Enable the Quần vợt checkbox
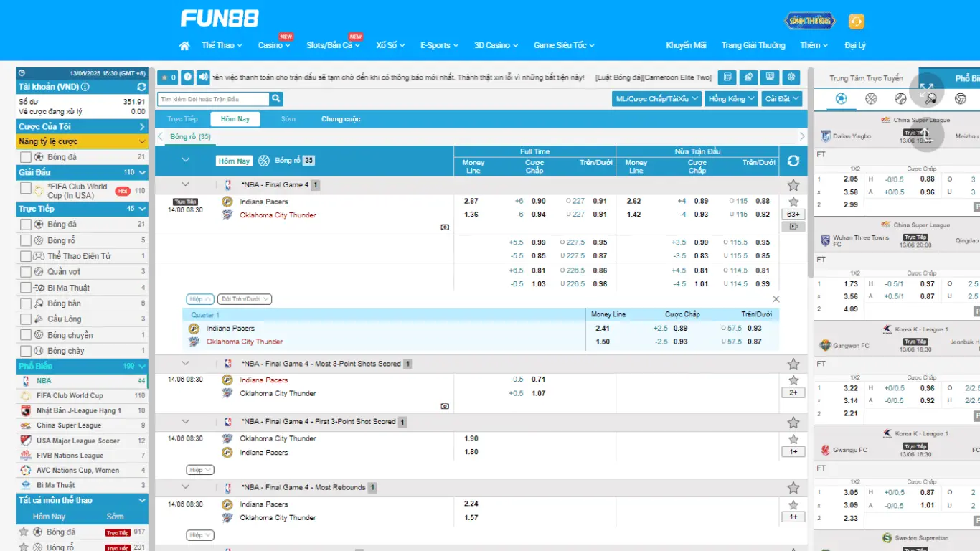Screen dimensions: 980x551 tap(26, 272)
